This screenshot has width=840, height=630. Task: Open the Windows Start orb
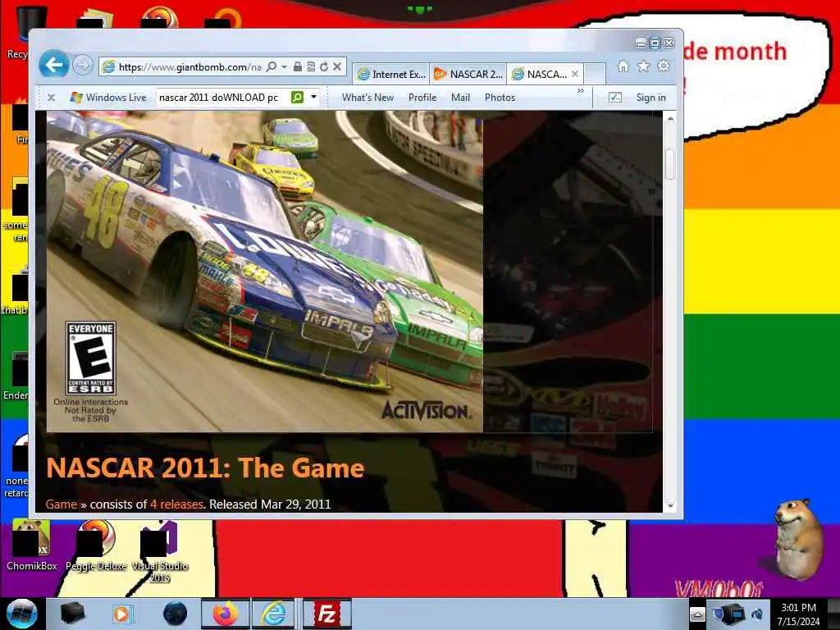(21, 614)
